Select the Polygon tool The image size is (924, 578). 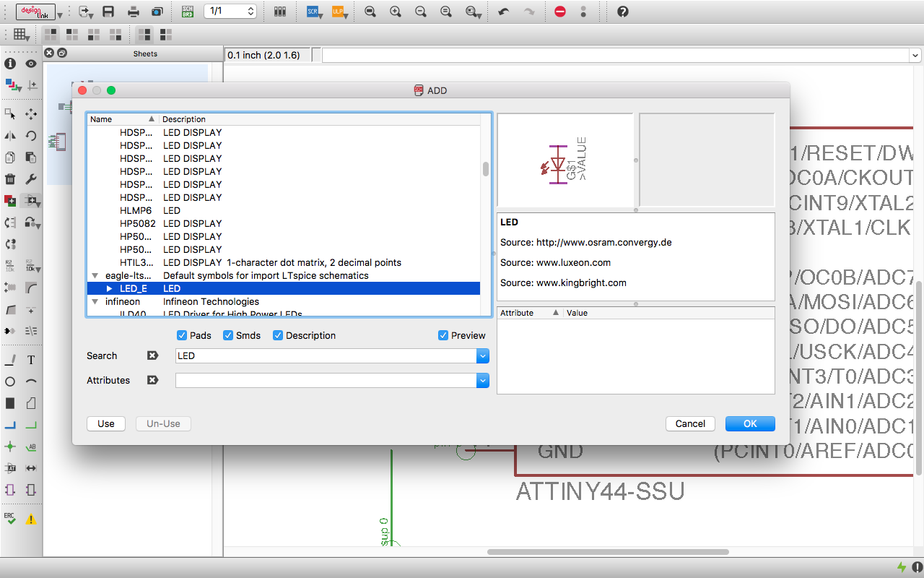(31, 403)
